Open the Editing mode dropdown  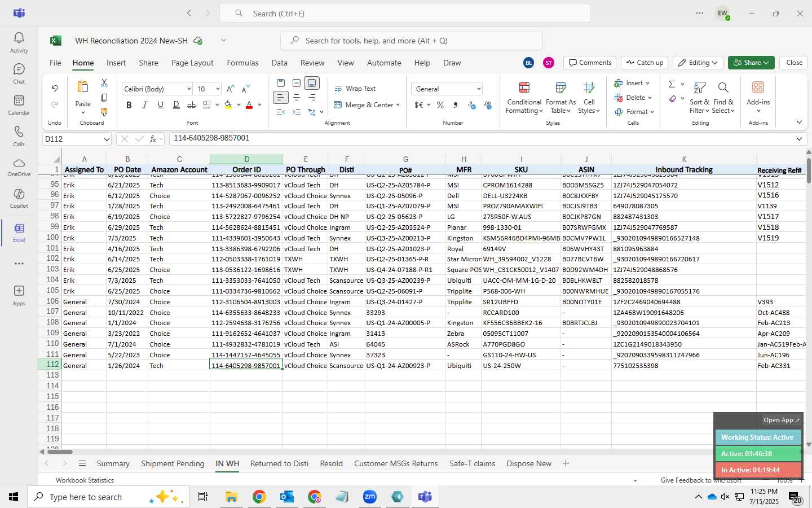click(699, 63)
